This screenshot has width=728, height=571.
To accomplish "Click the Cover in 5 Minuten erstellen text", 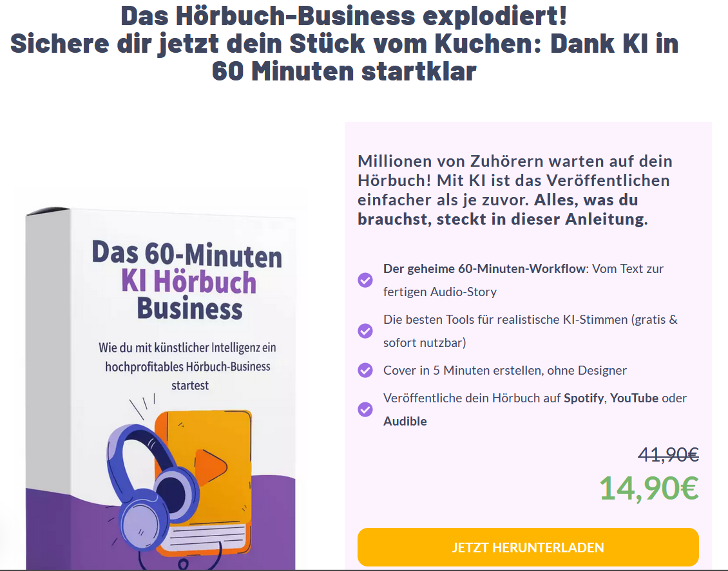I will 504,370.
